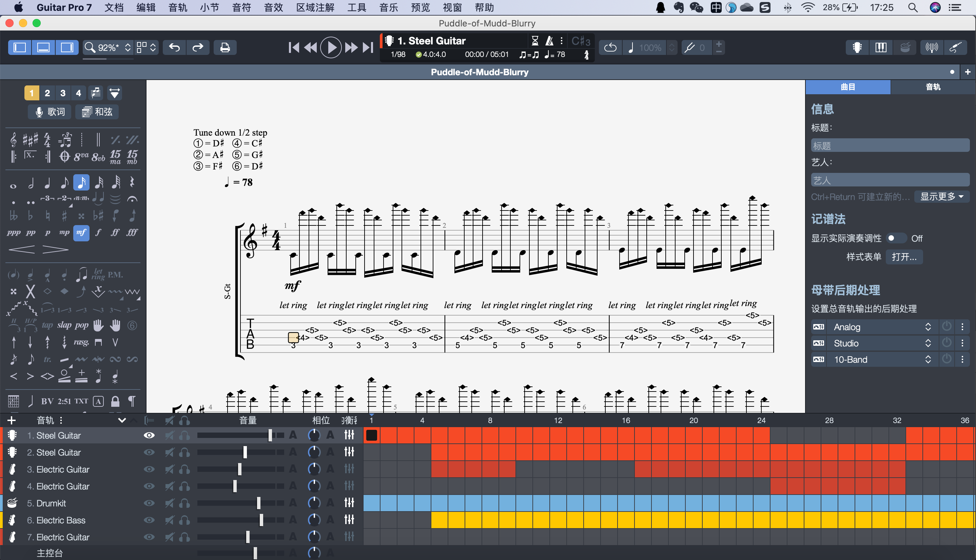This screenshot has height=560, width=976.
Task: Open the 10-Band equalizer selector
Action: (x=882, y=360)
